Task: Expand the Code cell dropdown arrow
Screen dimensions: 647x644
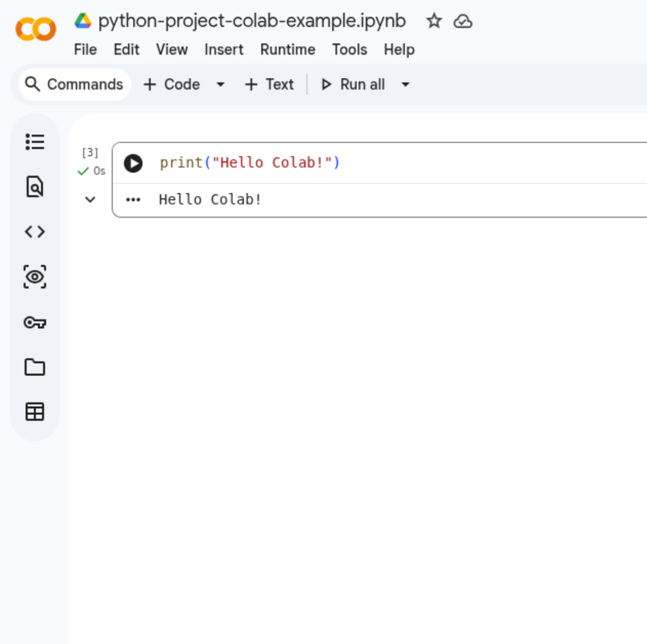Action: tap(221, 85)
